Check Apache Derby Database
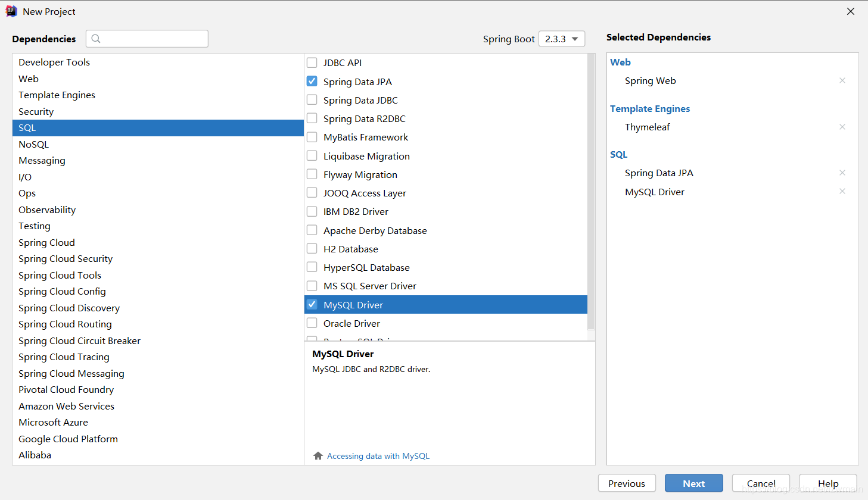This screenshot has width=868, height=500. point(312,230)
